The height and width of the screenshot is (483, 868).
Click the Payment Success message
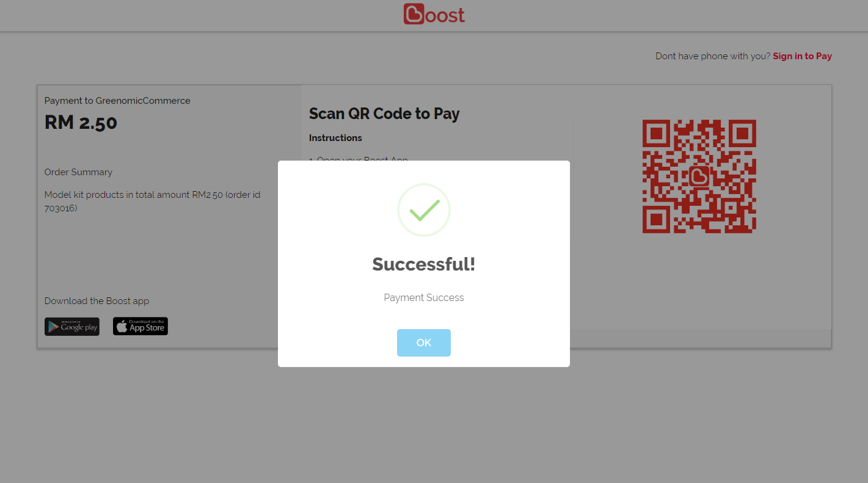tap(423, 298)
